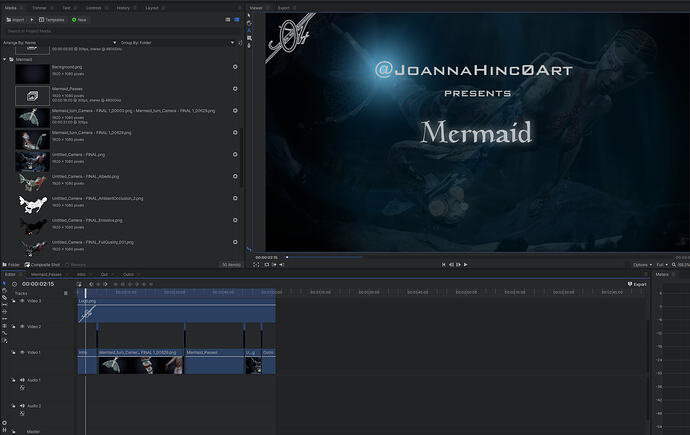This screenshot has width=690, height=435.
Task: Click the green New button
Action: point(79,19)
